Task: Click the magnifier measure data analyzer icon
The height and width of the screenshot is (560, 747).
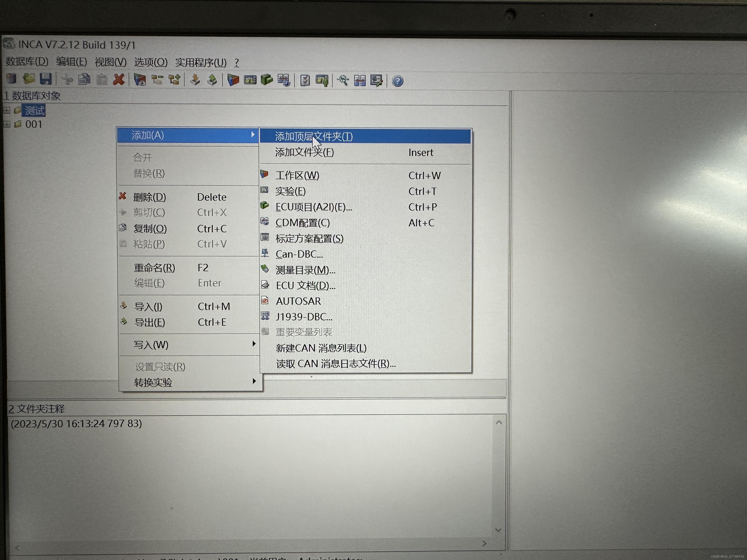Action: point(343,80)
